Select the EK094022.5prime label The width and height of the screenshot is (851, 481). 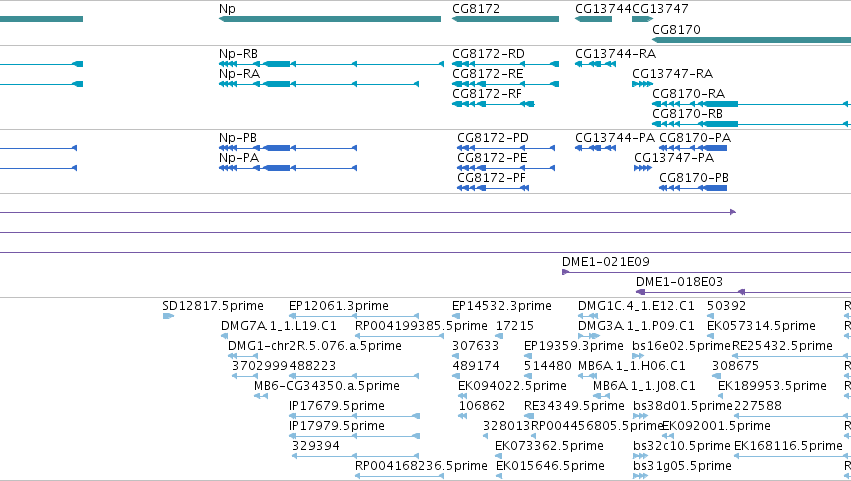[x=512, y=387]
